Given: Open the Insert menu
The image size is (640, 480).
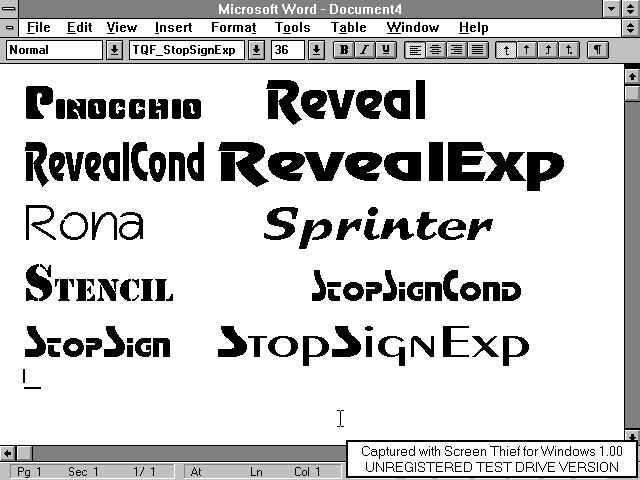Looking at the screenshot, I should coord(173,27).
